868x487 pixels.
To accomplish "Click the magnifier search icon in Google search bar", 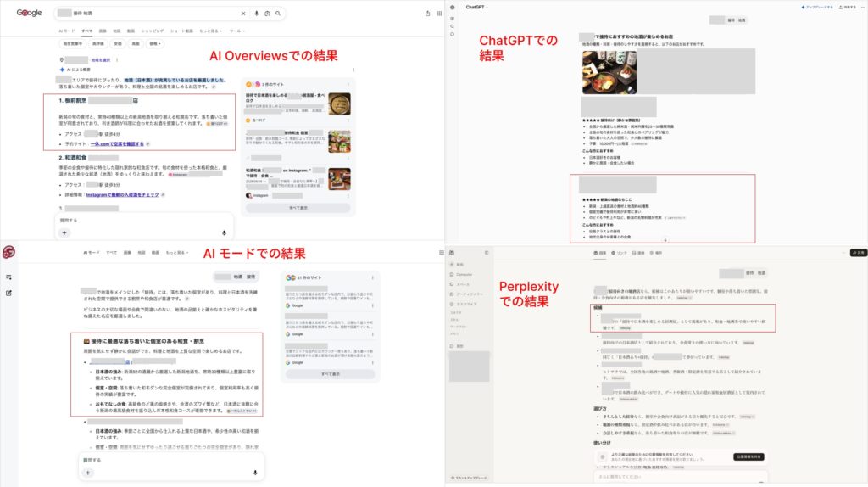I will (278, 14).
